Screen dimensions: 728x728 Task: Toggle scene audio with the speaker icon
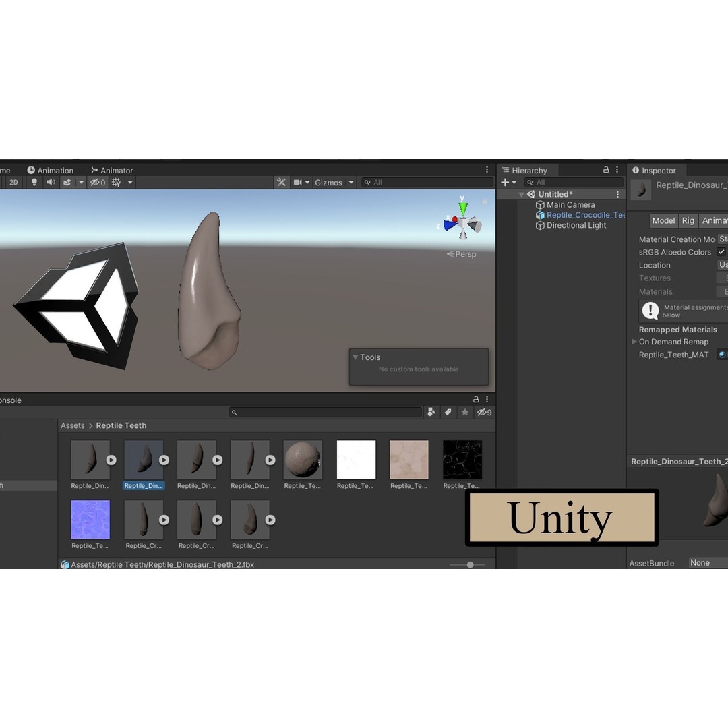pyautogui.click(x=51, y=183)
